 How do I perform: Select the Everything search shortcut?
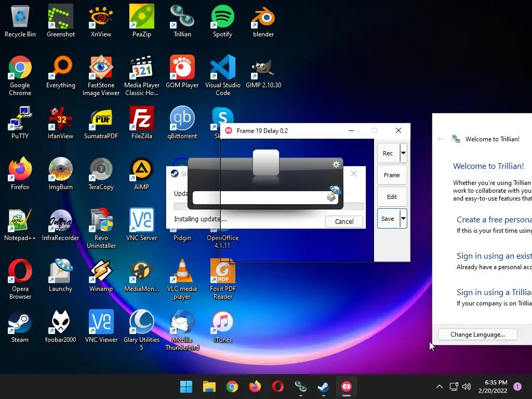click(x=60, y=72)
